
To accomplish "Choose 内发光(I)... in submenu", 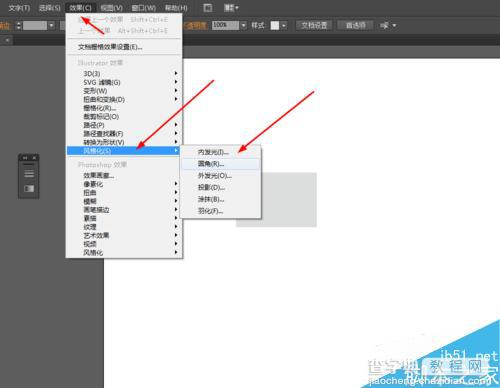I will pos(220,152).
